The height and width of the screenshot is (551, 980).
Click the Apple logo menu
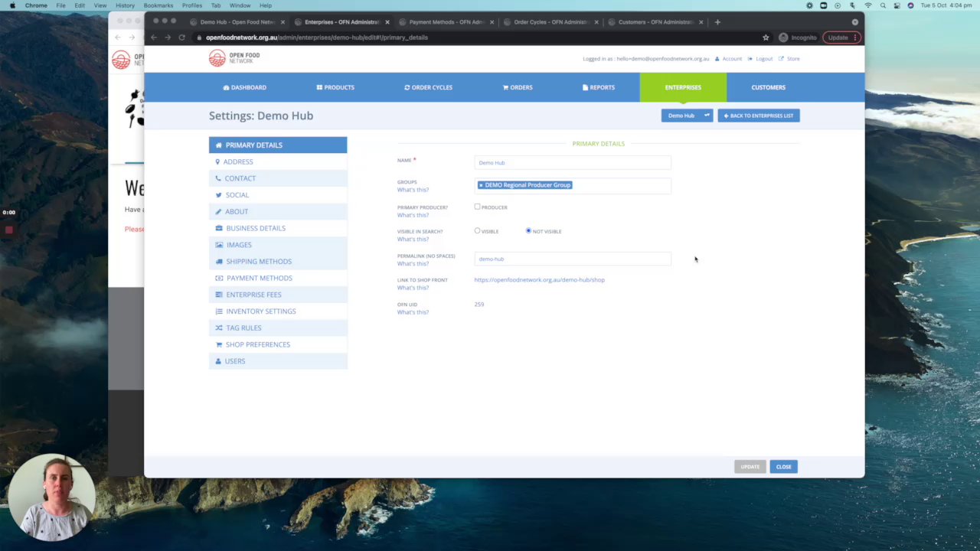12,5
